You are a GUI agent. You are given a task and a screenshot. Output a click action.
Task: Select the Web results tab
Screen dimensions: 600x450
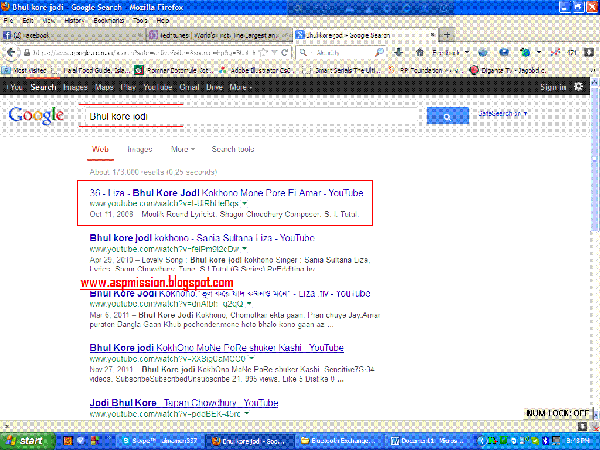click(100, 149)
